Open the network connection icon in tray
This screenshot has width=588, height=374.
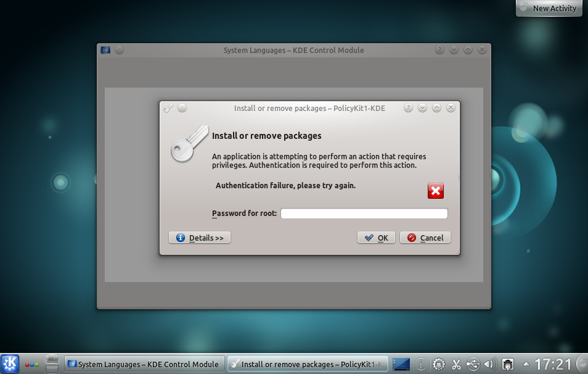508,364
